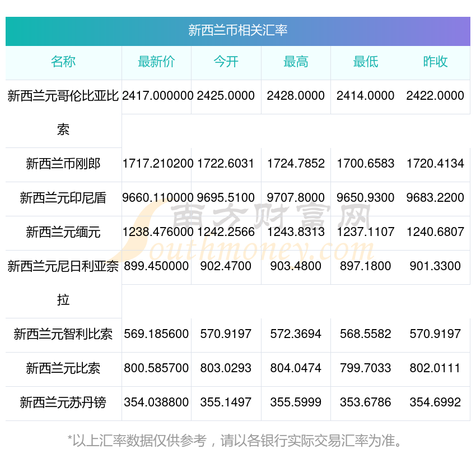Click the latest price 1238.476000

pyautogui.click(x=157, y=232)
